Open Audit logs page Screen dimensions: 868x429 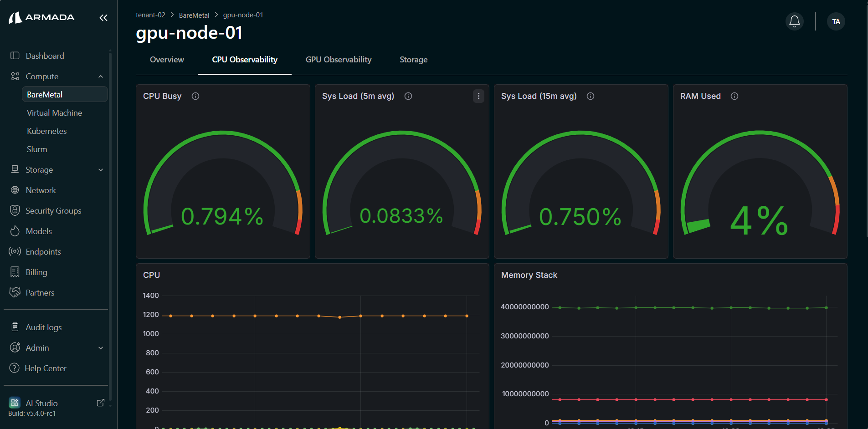point(44,327)
